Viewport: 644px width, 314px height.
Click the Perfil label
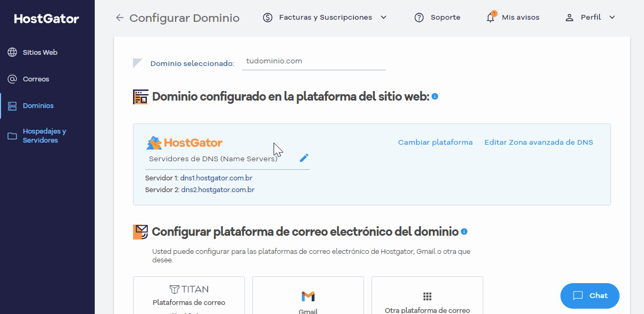591,18
